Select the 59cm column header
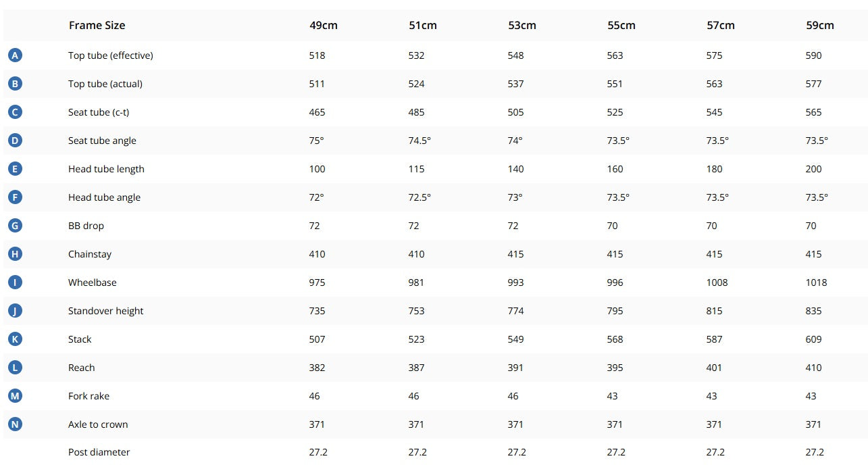Image resolution: width=868 pixels, height=469 pixels. pyautogui.click(x=820, y=26)
